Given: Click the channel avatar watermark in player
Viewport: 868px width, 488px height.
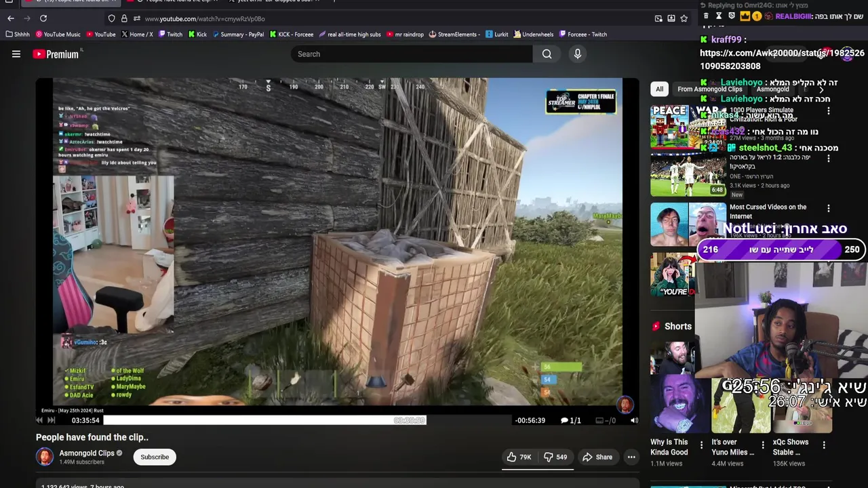Looking at the screenshot, I should click(625, 405).
